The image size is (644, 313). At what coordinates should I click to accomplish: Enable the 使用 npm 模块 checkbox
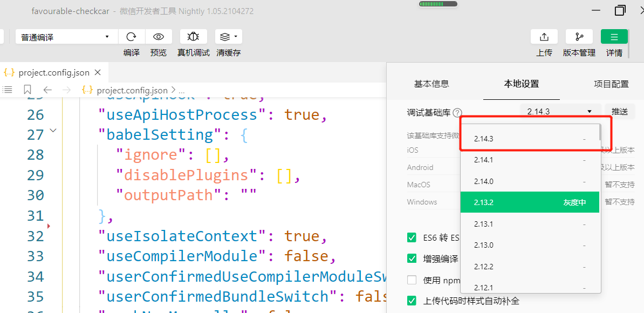coord(412,280)
